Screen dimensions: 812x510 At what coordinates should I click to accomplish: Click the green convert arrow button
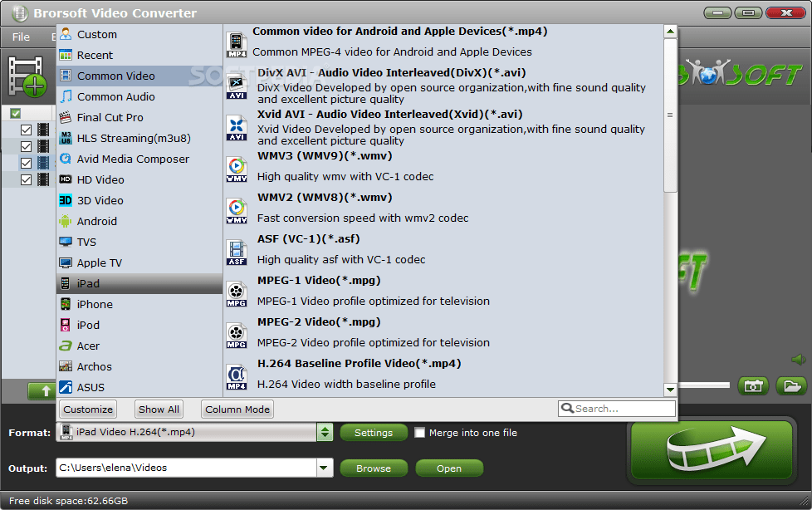click(712, 450)
